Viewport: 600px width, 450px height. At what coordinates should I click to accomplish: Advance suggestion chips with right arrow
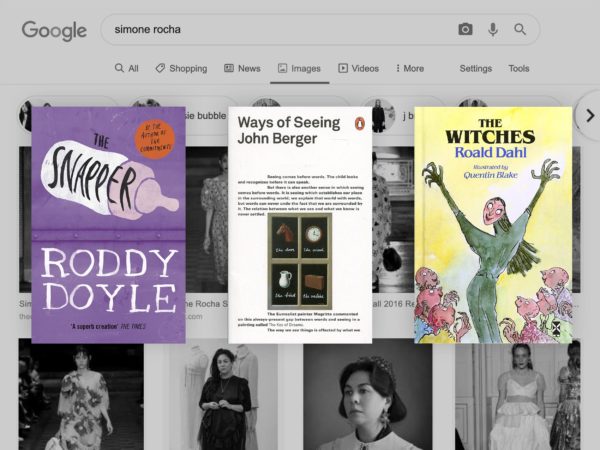pos(590,115)
